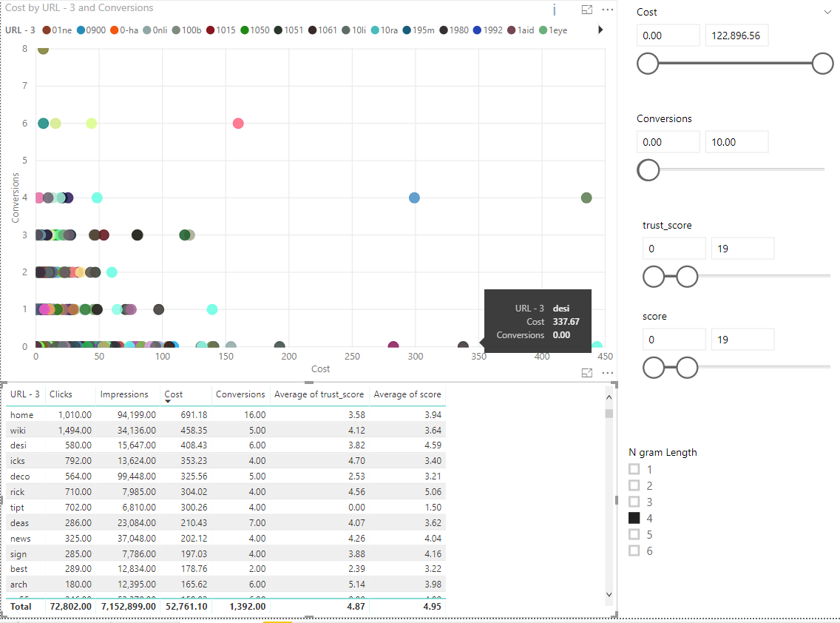The width and height of the screenshot is (840, 623).
Task: Open More options on the scatter chart
Action: point(608,10)
